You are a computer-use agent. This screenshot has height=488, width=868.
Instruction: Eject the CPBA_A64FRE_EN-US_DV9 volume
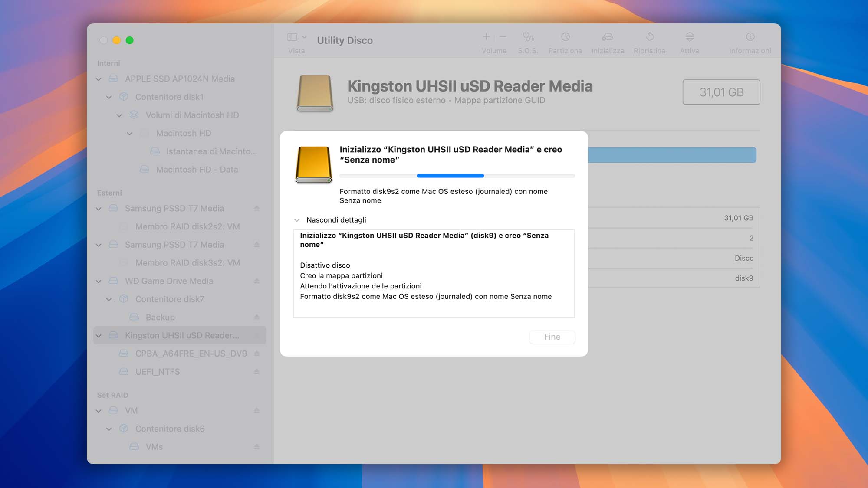pos(257,354)
